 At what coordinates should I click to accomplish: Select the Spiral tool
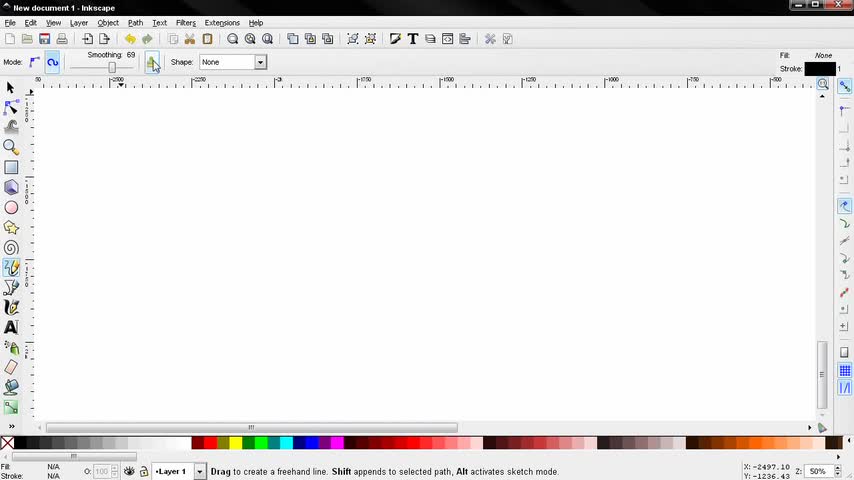pyautogui.click(x=11, y=248)
